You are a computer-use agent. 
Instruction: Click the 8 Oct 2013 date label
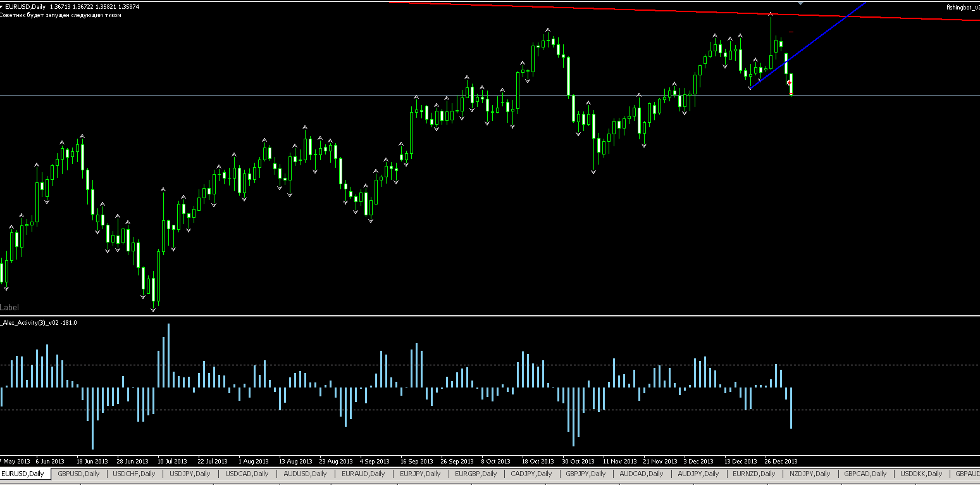click(496, 461)
